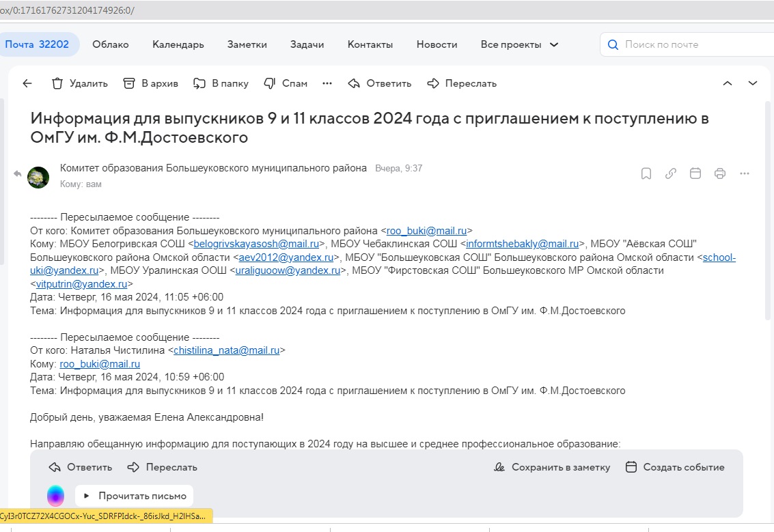The width and height of the screenshot is (774, 532).
Task: Click the trash icon to delete the email
Action: pos(57,83)
